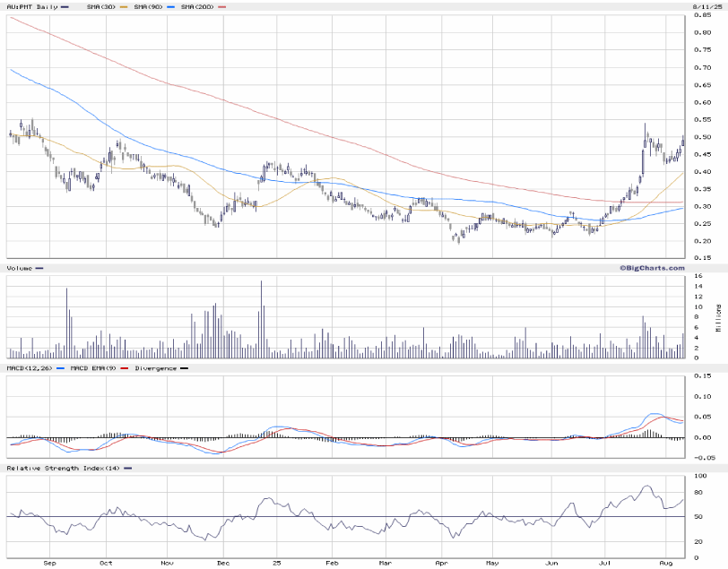Screen dimensions: 728x569
Task: Click the 25 year marker on axis
Action: 277,565
